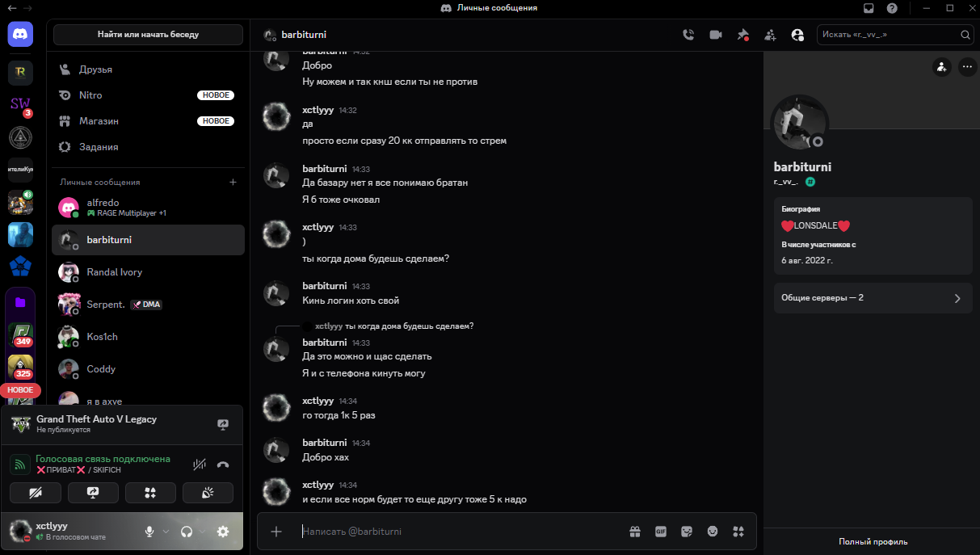This screenshot has width=980, height=555.
Task: Open the GIF picker
Action: point(661,531)
